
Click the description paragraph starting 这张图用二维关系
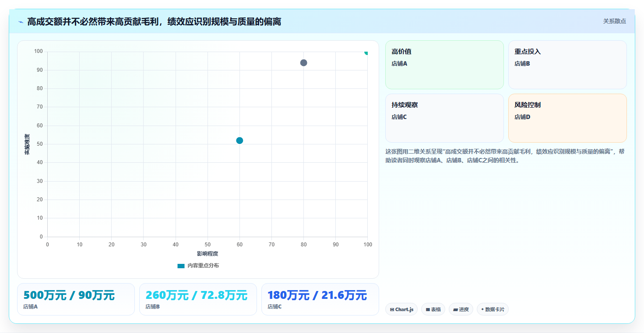pyautogui.click(x=506, y=156)
